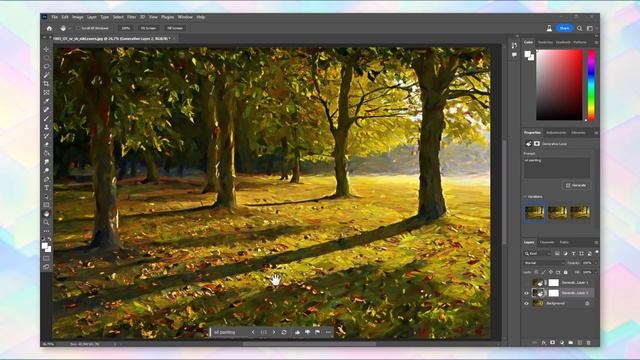This screenshot has width=640, height=360.
Task: Click thumbs down on contextual task bar
Action: click(307, 332)
